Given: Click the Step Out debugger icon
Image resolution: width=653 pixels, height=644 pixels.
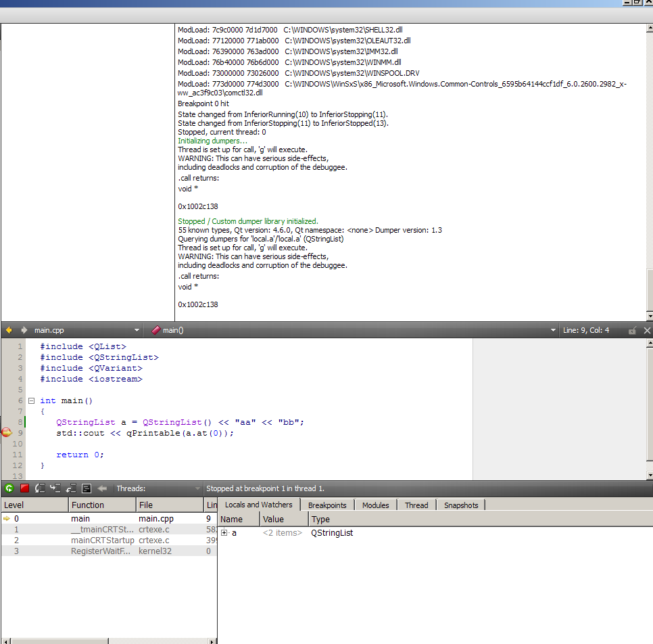Looking at the screenshot, I should pyautogui.click(x=71, y=488).
